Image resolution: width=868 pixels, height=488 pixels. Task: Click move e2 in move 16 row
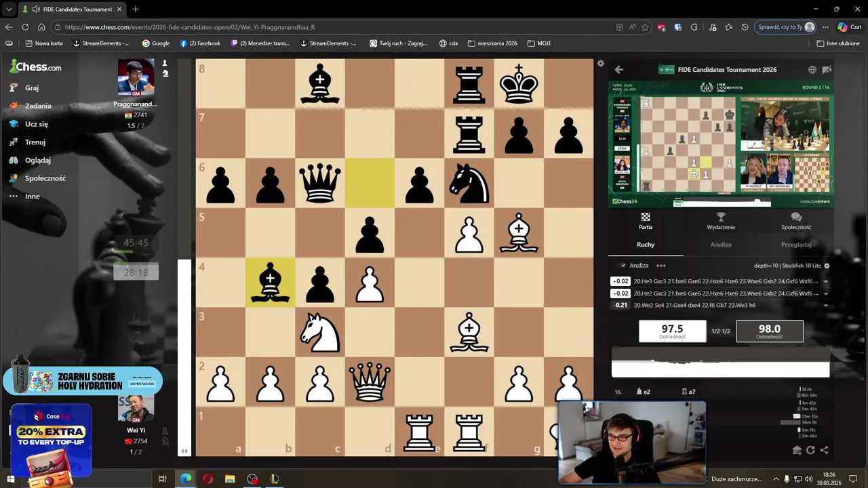(x=643, y=392)
